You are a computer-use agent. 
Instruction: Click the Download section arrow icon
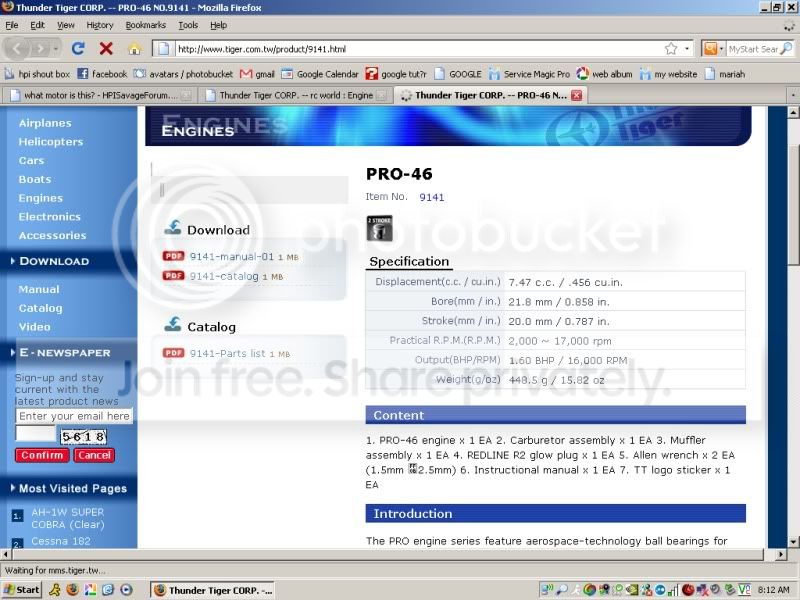[173, 228]
